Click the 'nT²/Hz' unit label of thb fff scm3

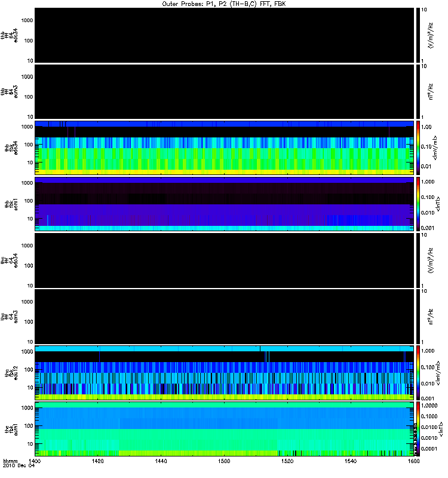click(430, 91)
